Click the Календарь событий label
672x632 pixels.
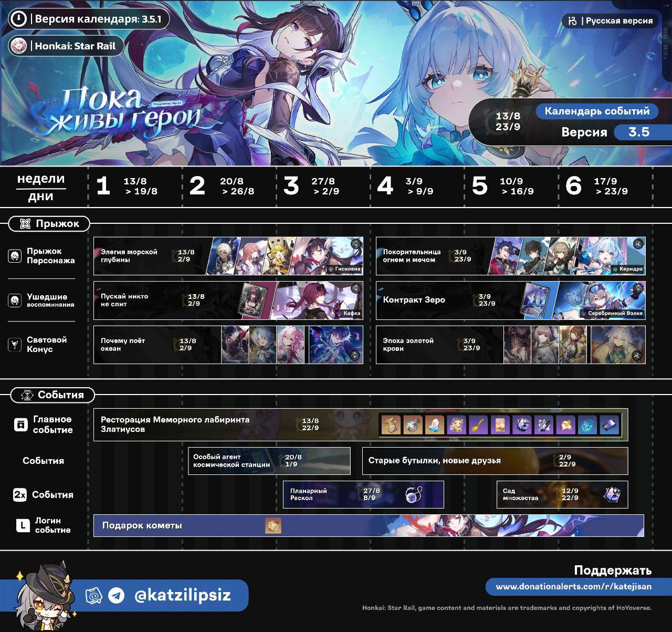(596, 111)
